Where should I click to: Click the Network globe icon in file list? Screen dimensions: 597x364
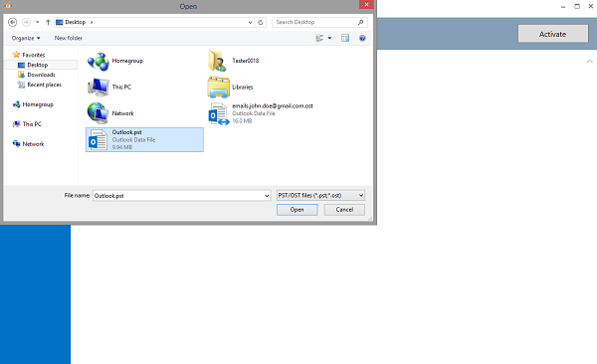pos(99,113)
